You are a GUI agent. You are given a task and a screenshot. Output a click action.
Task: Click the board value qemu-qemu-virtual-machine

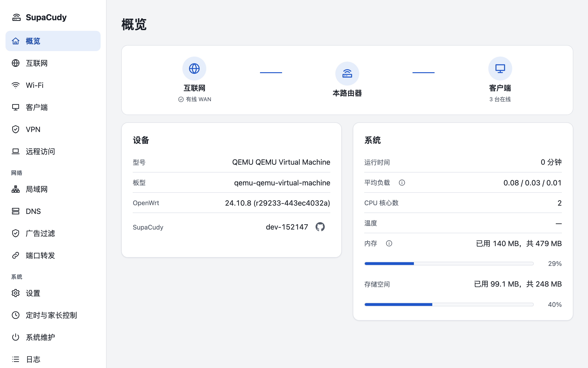282,183
